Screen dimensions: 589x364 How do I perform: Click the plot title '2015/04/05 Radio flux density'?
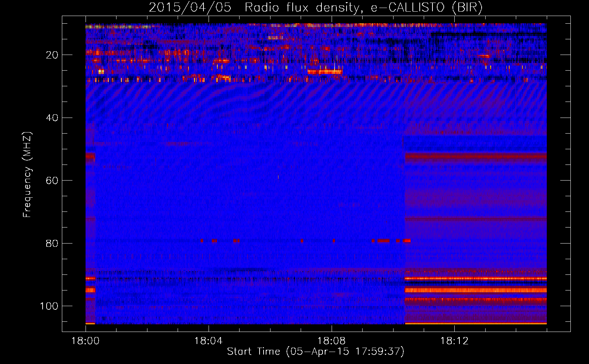(316, 7)
